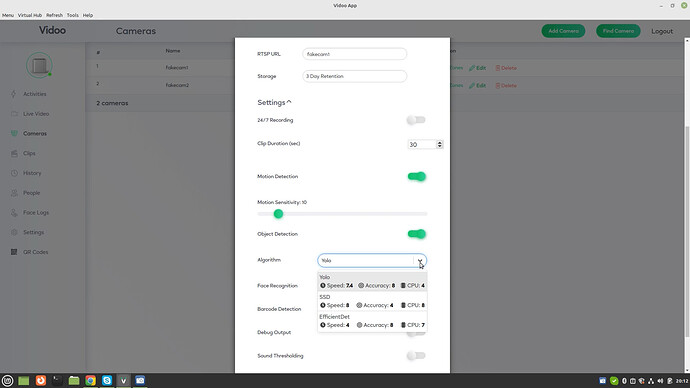Screen dimensions: 690x388
Task: Open the Settings gear icon in sidebar
Action: tap(14, 232)
